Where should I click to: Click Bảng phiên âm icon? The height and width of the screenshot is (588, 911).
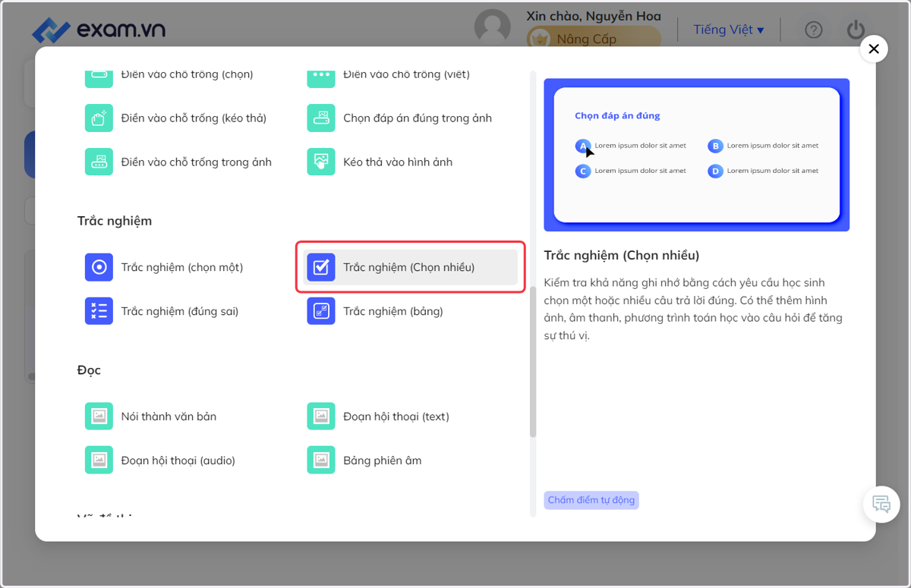pos(321,461)
